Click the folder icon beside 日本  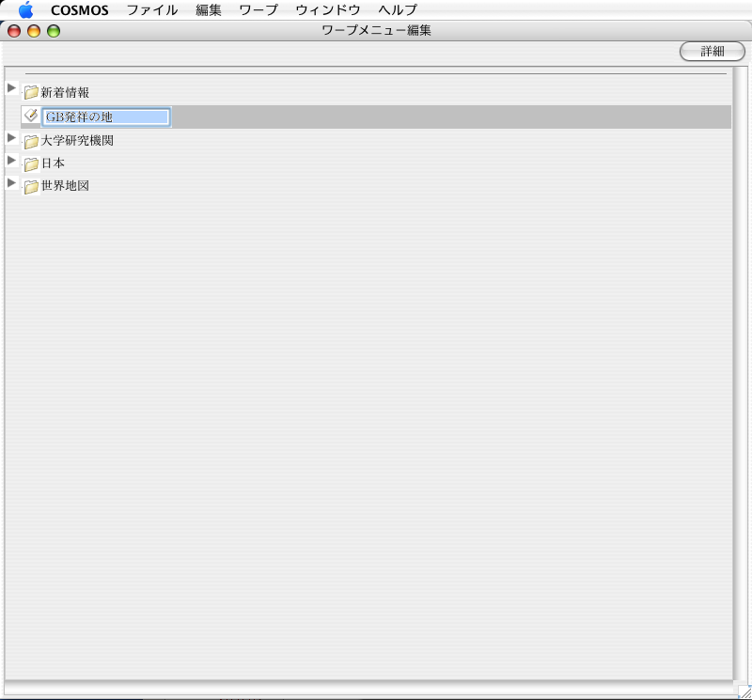[x=31, y=164]
